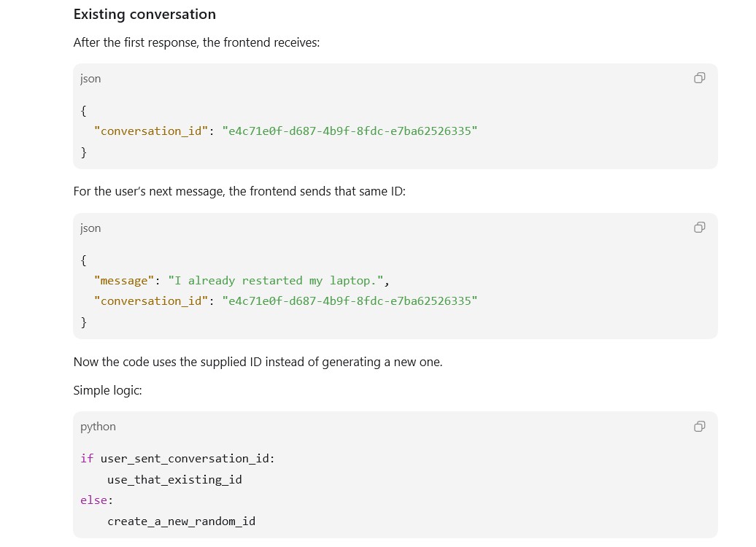756x547 pixels.
Task: Click the create_a_new_random_id line
Action: point(181,521)
